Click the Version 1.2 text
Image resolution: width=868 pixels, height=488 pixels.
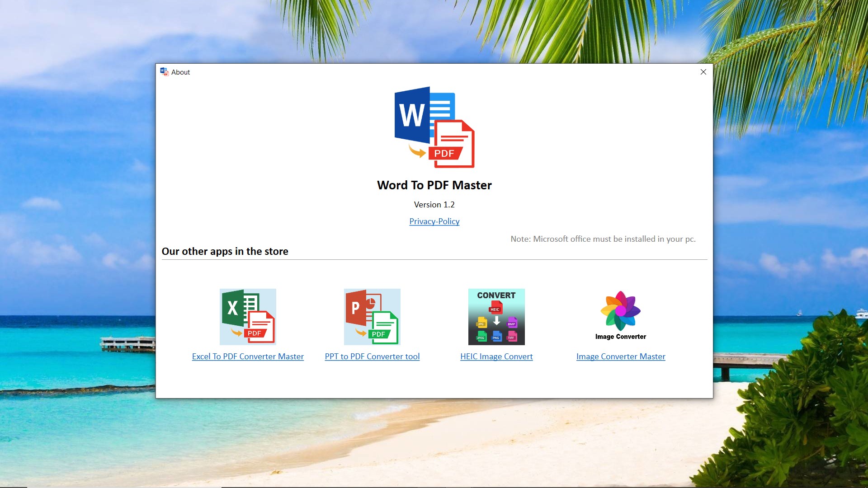(x=434, y=205)
